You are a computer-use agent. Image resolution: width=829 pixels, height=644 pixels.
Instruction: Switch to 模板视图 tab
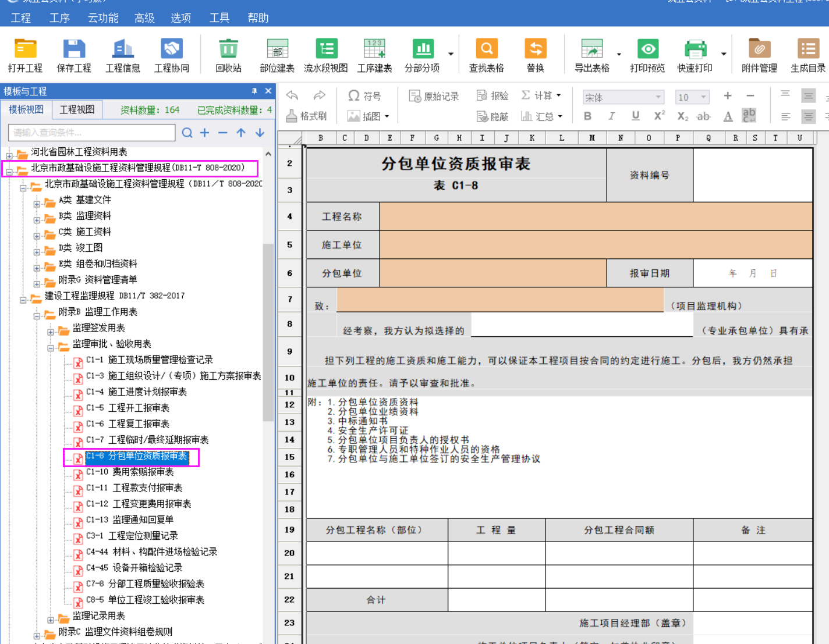coord(26,109)
